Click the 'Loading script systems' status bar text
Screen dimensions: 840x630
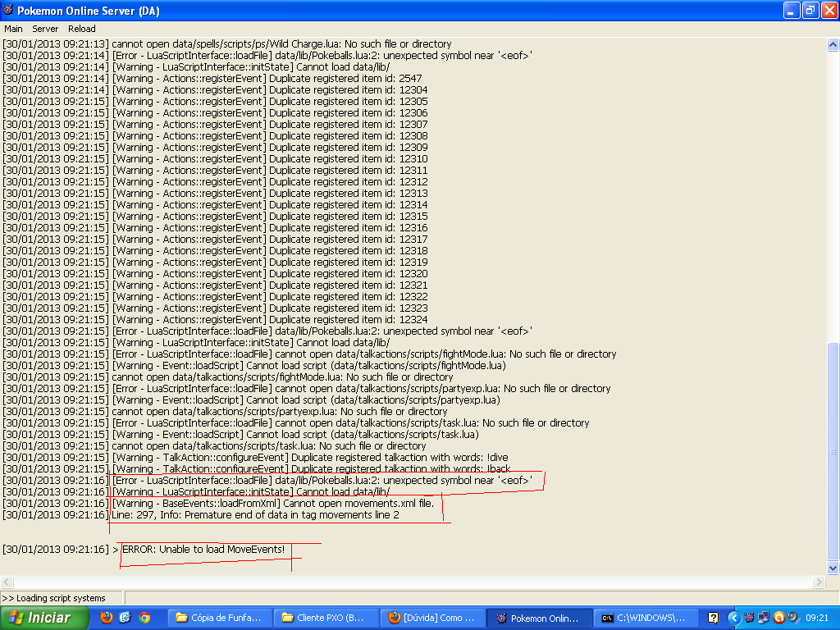tap(53, 598)
